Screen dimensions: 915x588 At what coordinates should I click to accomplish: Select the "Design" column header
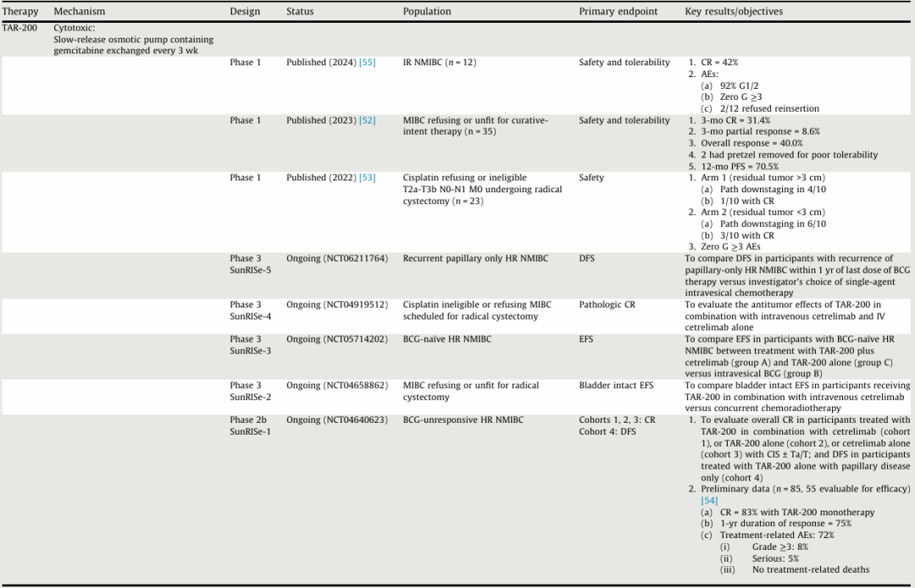pyautogui.click(x=245, y=11)
